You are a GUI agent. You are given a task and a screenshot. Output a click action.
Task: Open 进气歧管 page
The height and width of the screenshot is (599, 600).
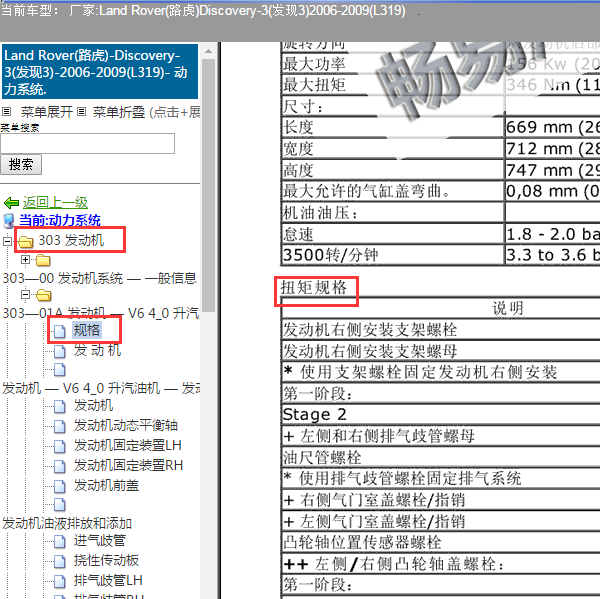click(99, 540)
